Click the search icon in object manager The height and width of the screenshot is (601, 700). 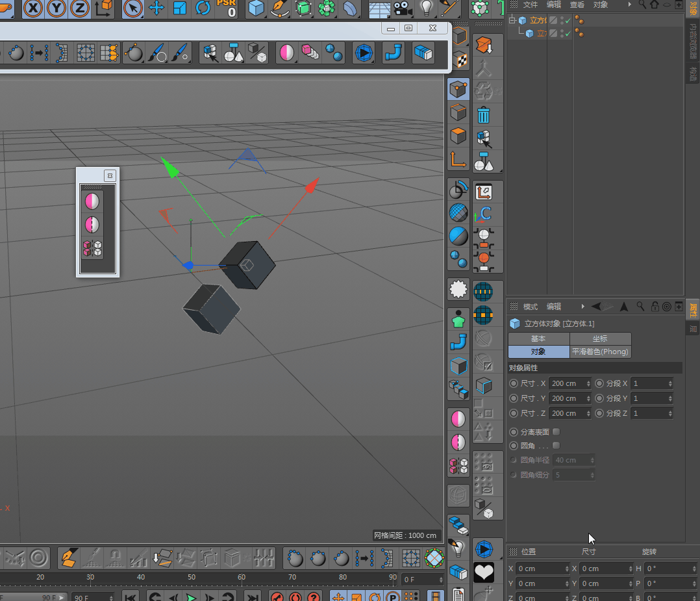pyautogui.click(x=642, y=5)
